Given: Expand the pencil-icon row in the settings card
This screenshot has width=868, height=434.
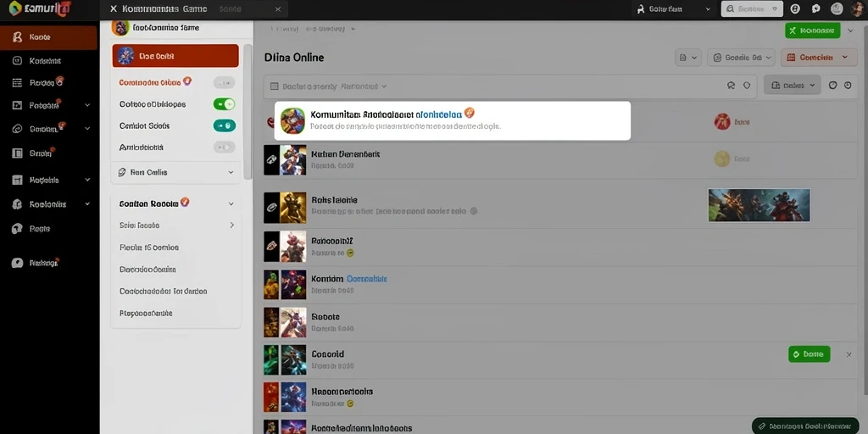Looking at the screenshot, I should (176, 173).
